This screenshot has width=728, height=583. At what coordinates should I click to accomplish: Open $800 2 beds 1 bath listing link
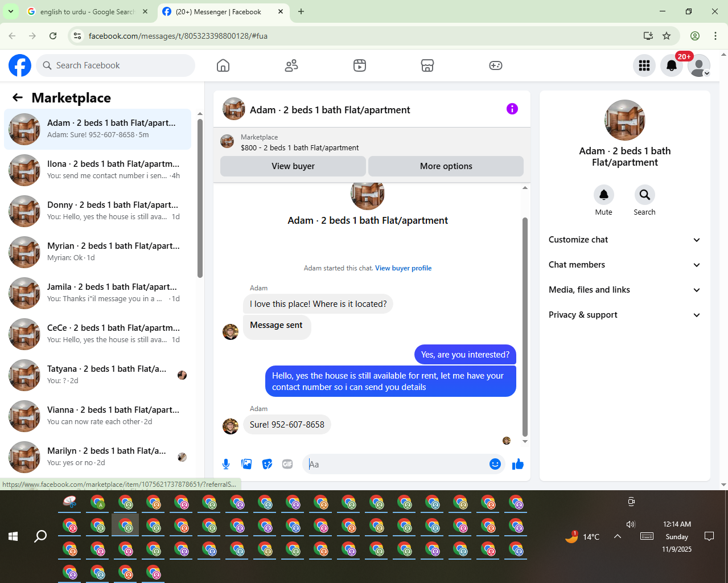(x=299, y=147)
